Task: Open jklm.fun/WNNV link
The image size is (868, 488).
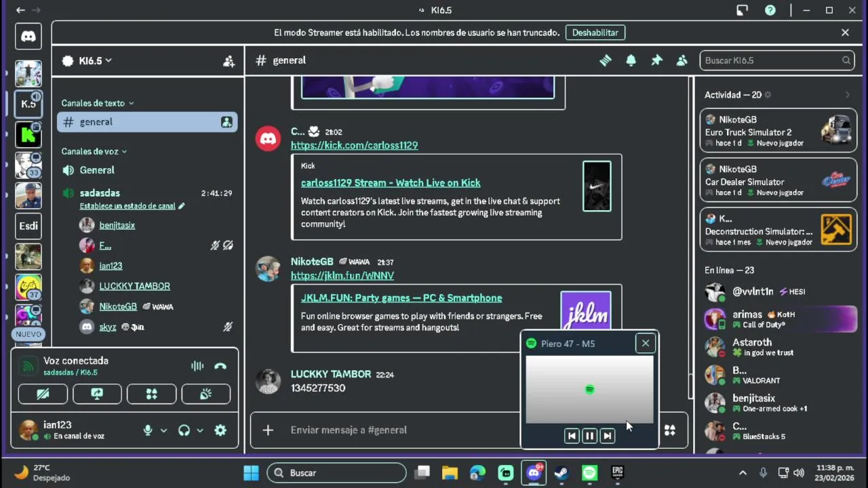Action: pyautogui.click(x=342, y=275)
